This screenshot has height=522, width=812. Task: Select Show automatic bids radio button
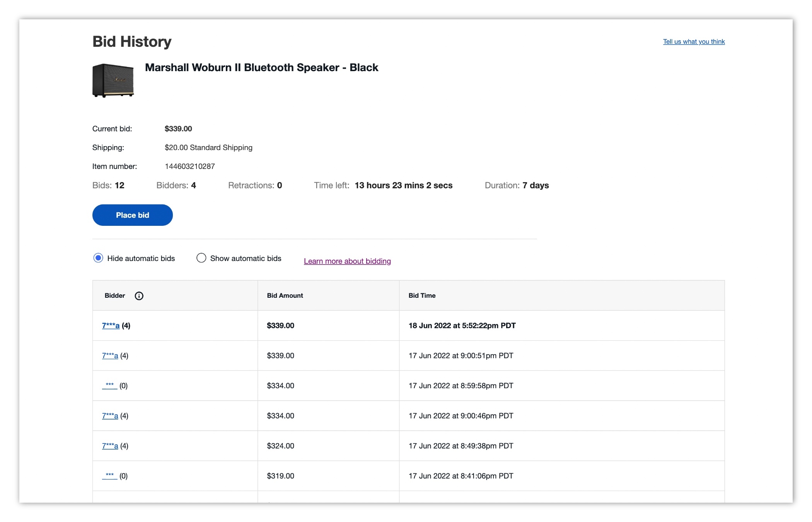click(201, 258)
